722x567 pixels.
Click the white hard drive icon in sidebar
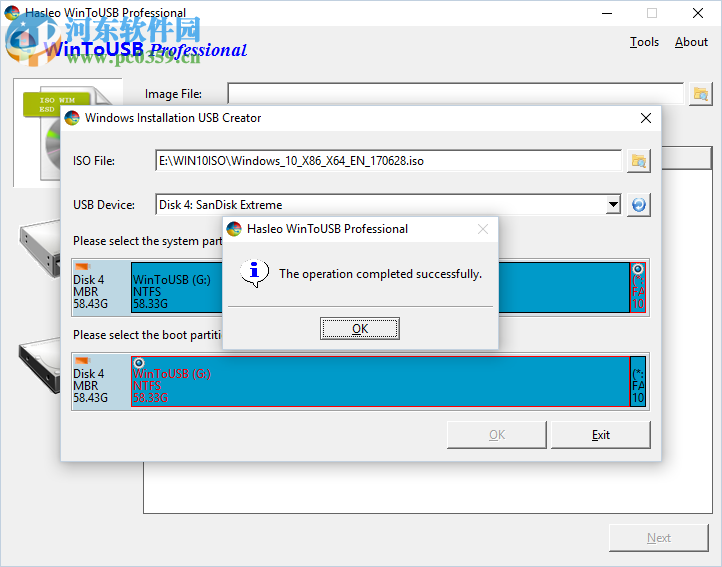(40, 249)
